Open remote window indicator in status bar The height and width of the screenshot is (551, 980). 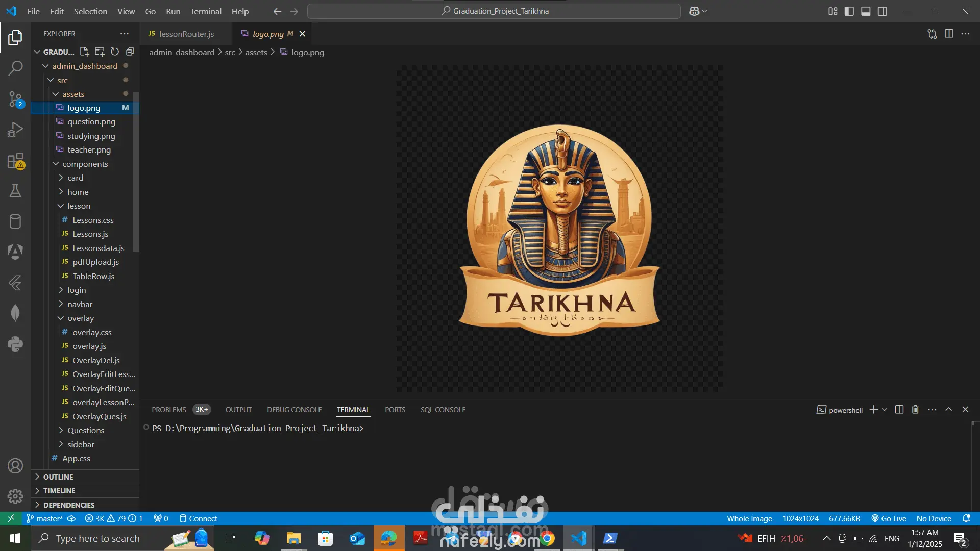click(11, 519)
